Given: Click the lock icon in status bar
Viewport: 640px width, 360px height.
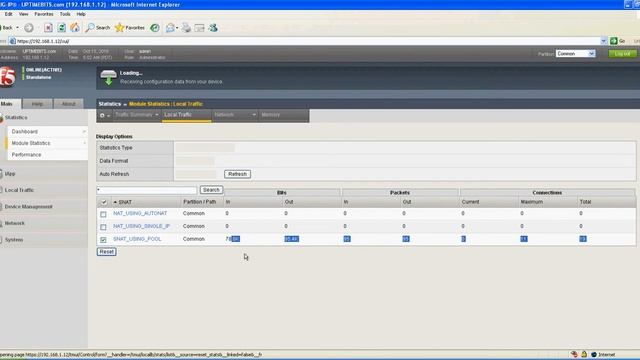Looking at the screenshot, I should coord(584,354).
